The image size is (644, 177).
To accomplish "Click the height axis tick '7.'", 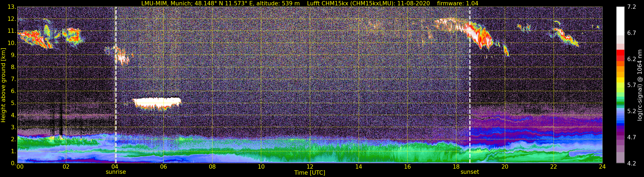I will (13, 79).
